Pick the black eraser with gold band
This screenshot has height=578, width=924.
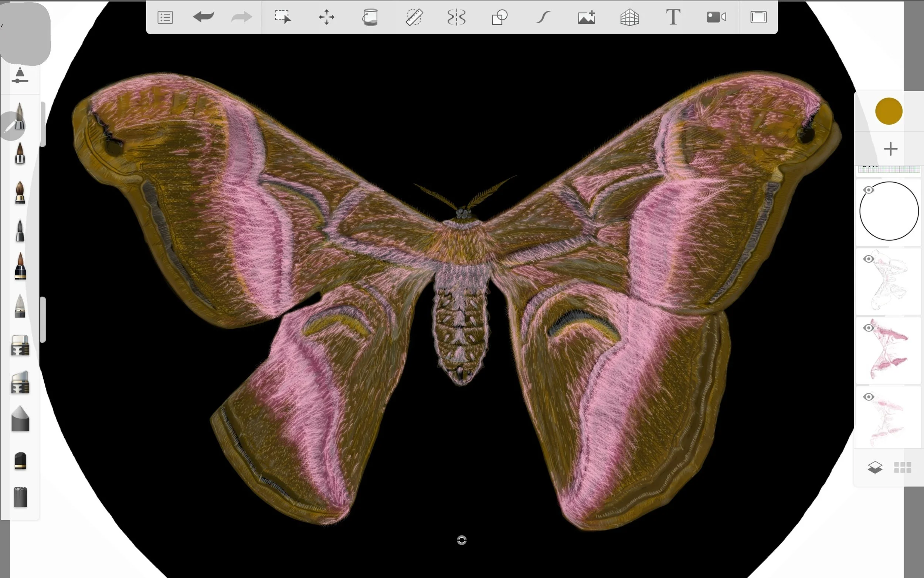coord(20,461)
